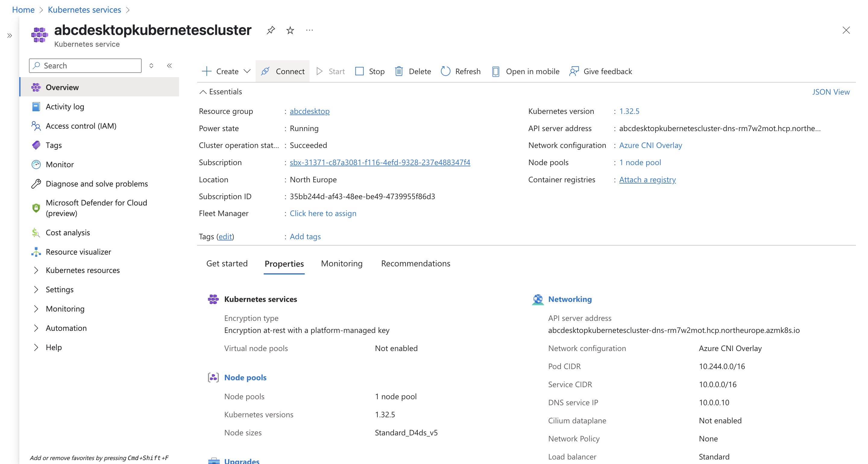Pin the cluster to dashboard

271,30
